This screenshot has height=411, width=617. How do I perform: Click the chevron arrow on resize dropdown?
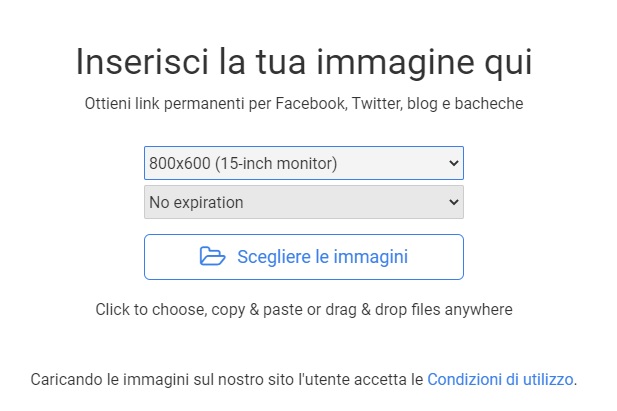454,163
